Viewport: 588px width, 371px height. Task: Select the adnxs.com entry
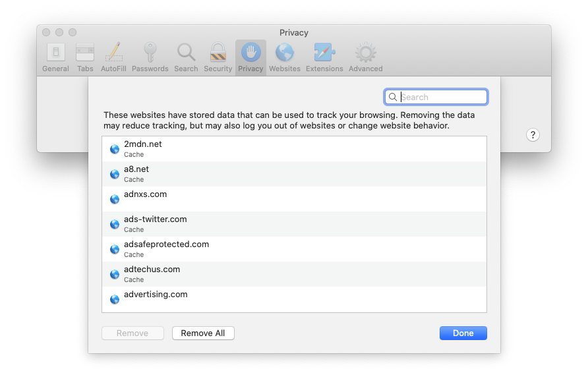(x=295, y=199)
